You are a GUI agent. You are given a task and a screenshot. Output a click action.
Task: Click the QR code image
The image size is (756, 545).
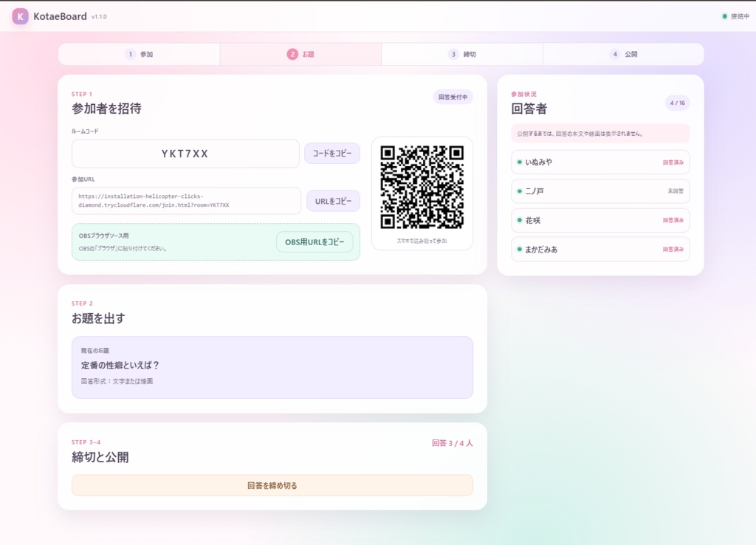pyautogui.click(x=422, y=187)
